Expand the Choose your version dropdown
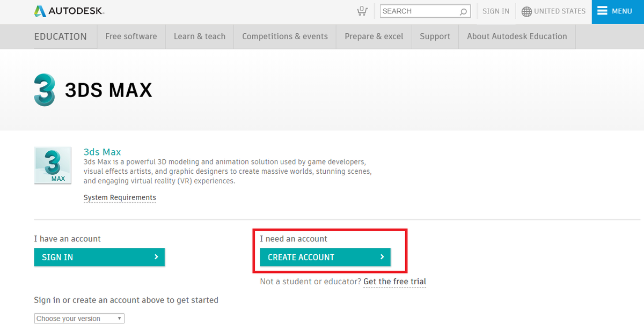 coord(79,319)
